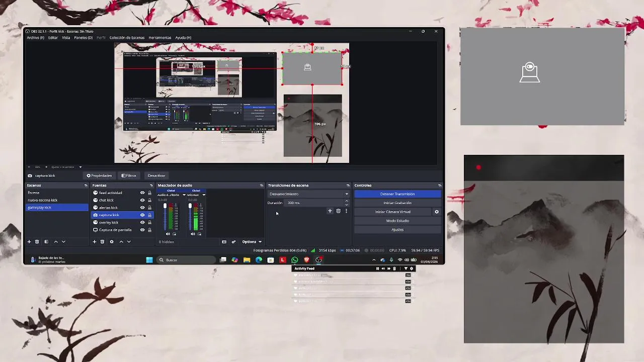Open advanced audio properties gears icon

click(x=233, y=242)
